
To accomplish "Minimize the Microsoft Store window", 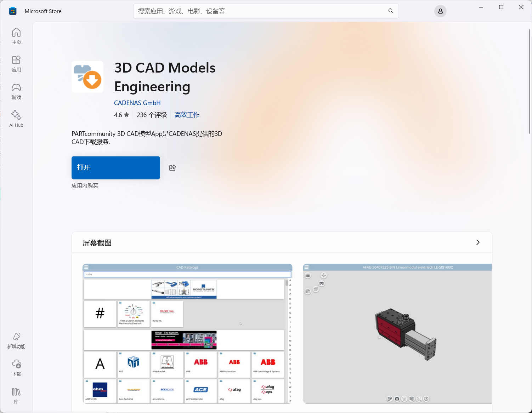I will pyautogui.click(x=481, y=7).
